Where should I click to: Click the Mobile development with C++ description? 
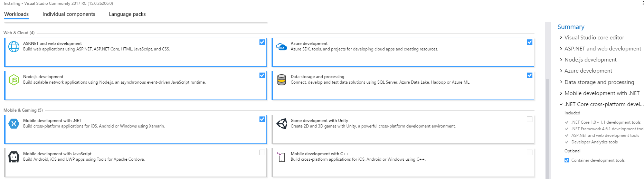[358, 159]
